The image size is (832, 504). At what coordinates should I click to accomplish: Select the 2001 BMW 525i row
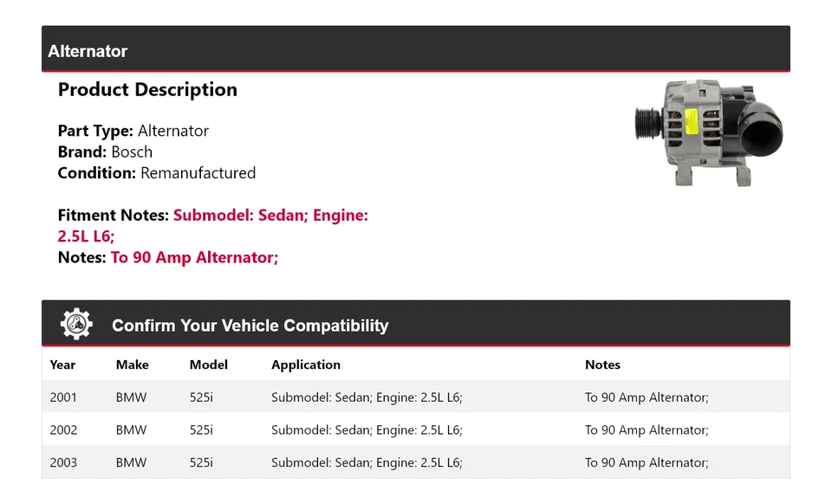click(415, 397)
